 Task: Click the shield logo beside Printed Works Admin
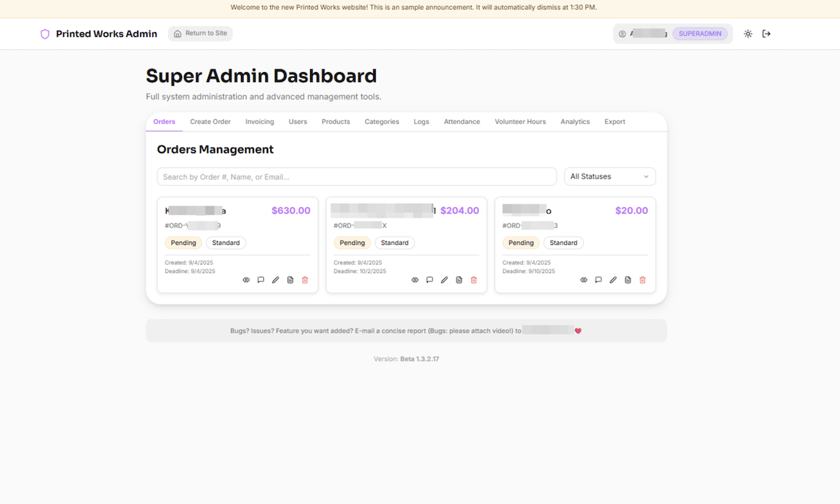point(45,34)
